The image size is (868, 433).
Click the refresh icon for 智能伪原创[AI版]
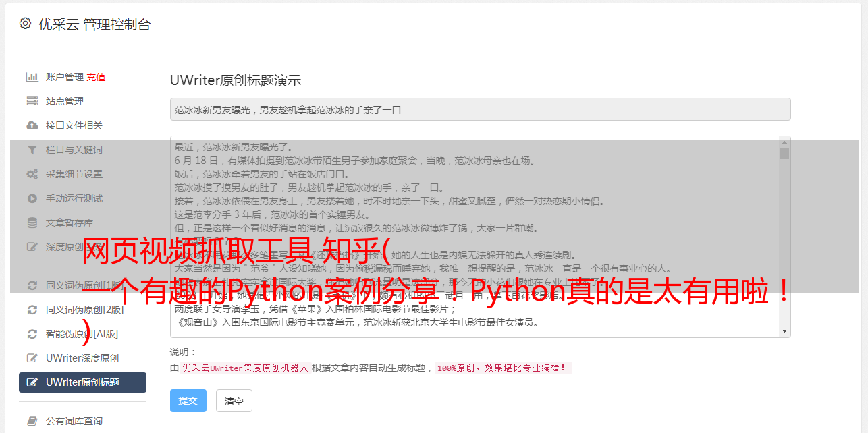click(32, 334)
